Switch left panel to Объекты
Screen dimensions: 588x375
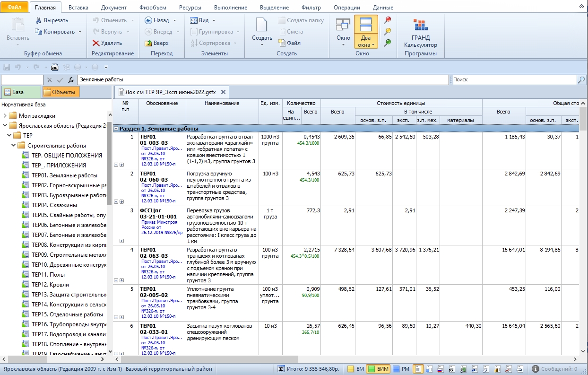click(61, 92)
